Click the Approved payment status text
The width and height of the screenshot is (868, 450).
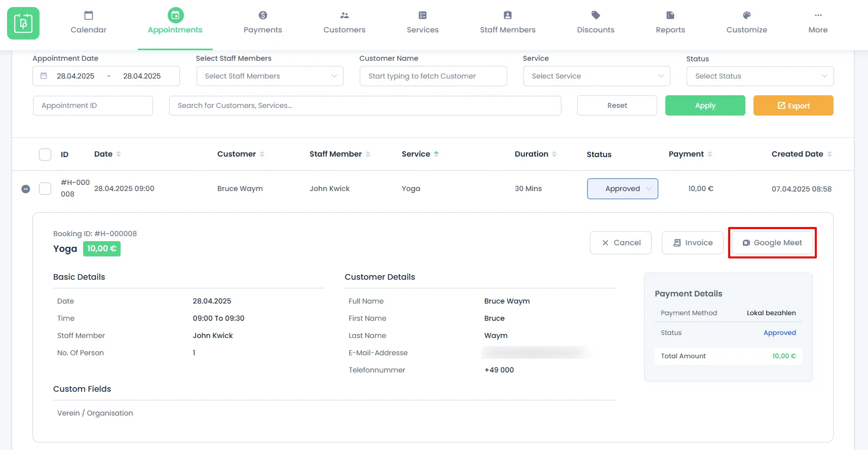[x=780, y=333]
